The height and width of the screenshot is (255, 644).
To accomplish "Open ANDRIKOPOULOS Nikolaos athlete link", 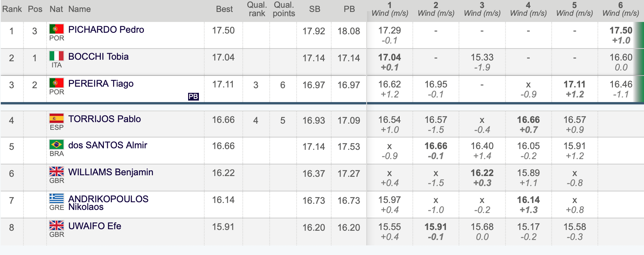I will coord(108,203).
